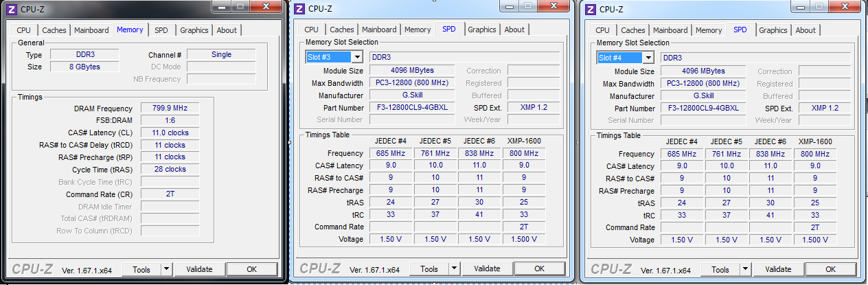The width and height of the screenshot is (868, 285).
Task: Switch to Memory tab in middle window
Action: [x=418, y=30]
